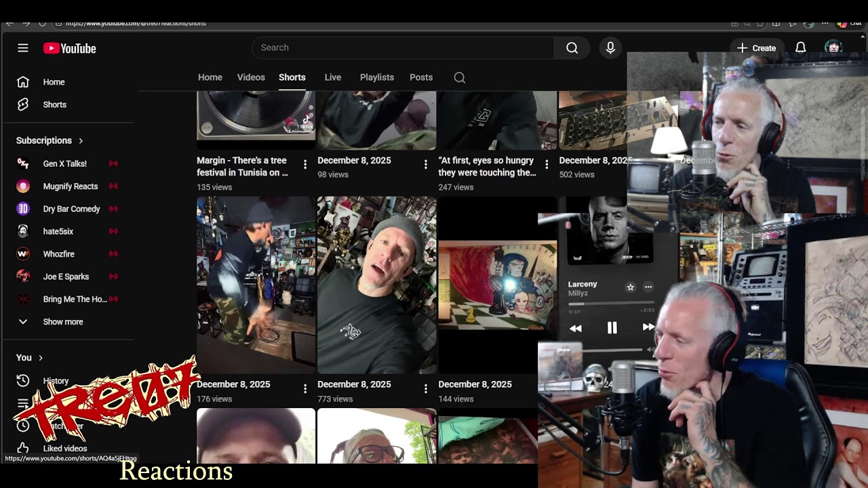Open Dry Bar Comedy subscription

pos(71,209)
